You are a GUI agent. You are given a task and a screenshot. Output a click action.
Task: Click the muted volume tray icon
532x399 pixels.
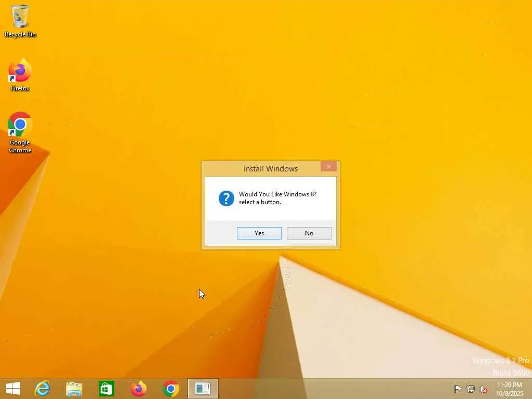click(483, 389)
